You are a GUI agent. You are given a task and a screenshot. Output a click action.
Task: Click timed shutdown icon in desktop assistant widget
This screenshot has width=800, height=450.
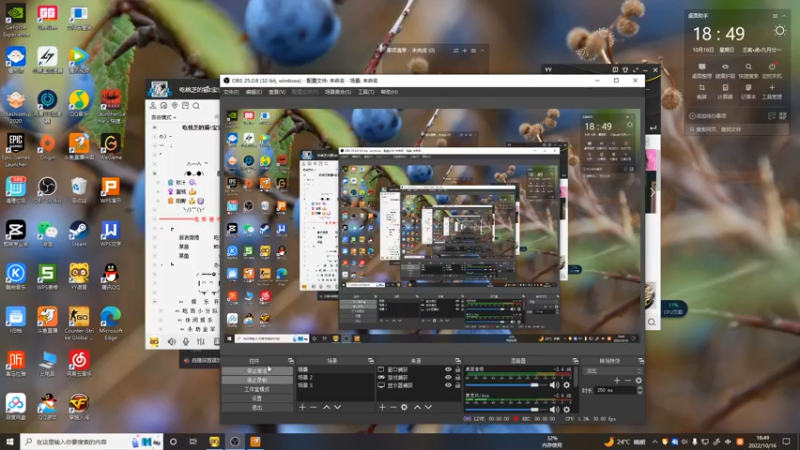pyautogui.click(x=771, y=70)
